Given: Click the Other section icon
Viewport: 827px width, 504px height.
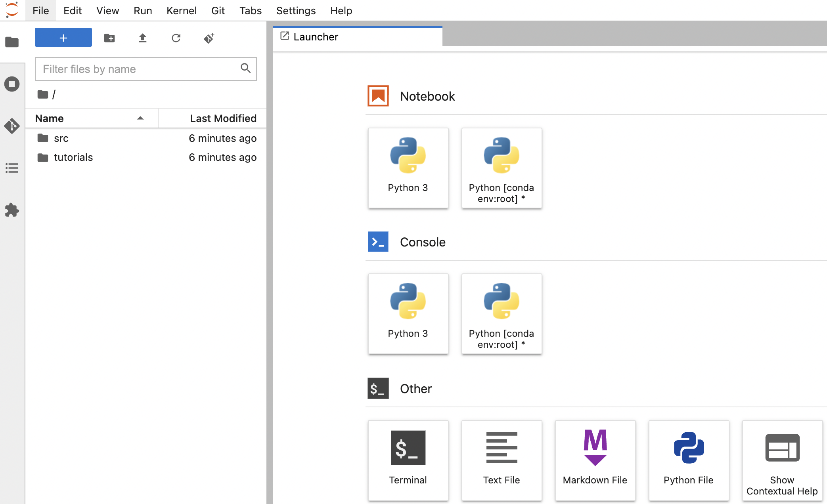Looking at the screenshot, I should point(378,388).
